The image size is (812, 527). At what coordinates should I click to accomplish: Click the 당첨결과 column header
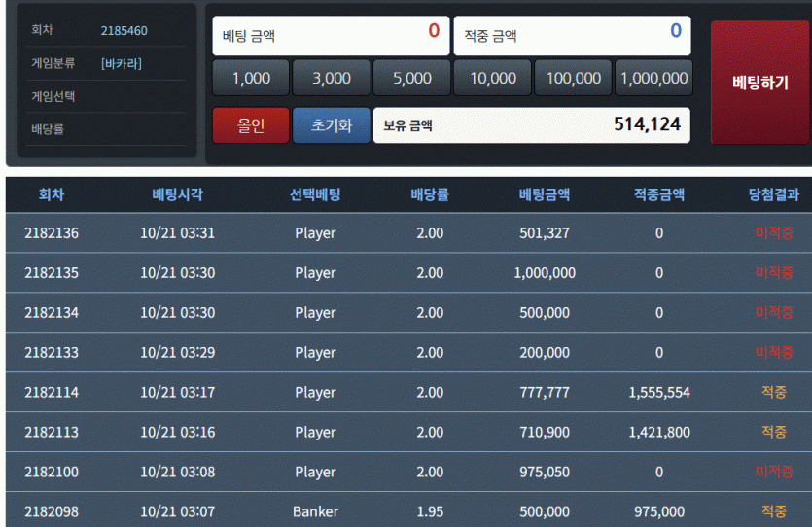point(774,194)
